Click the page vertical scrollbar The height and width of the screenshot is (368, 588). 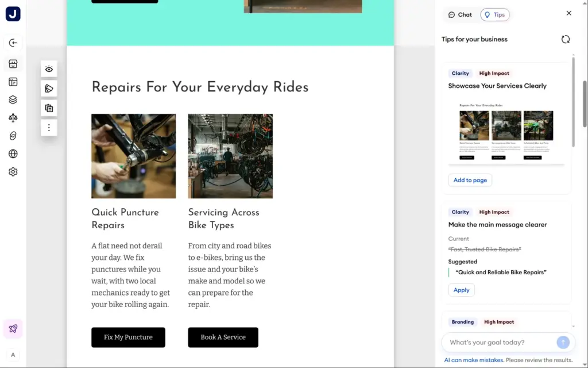click(585, 104)
